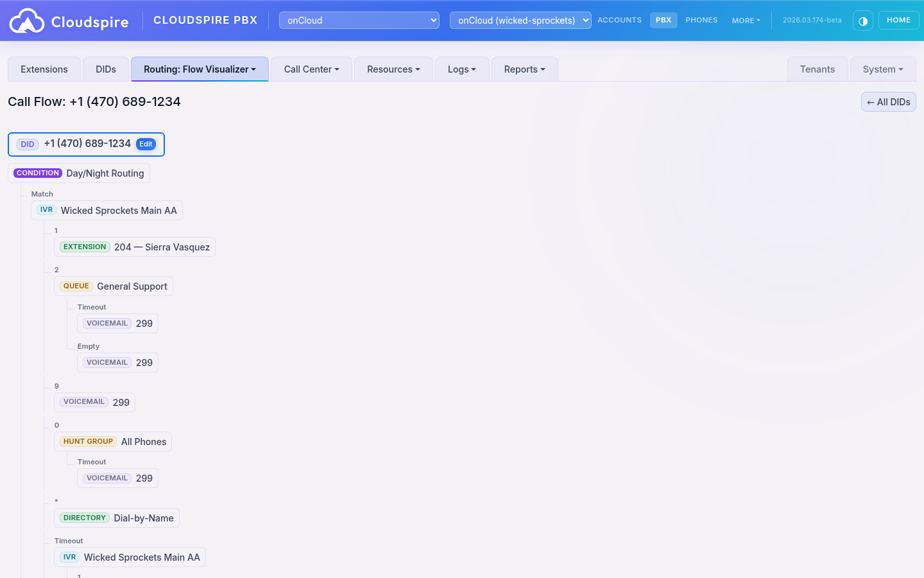Click the VOICEMAIL badge under the 9 branch
The height and width of the screenshot is (578, 924).
83,401
